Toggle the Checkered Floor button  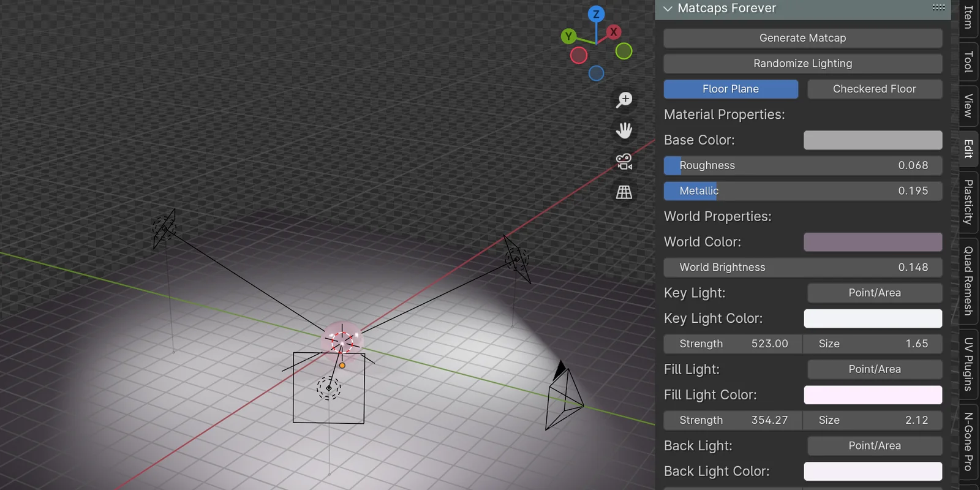[875, 89]
